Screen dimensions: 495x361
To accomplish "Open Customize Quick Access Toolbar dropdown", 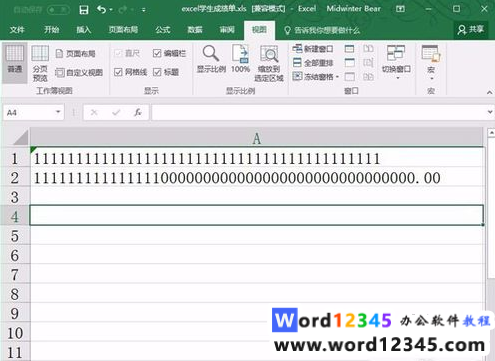I will [x=143, y=10].
